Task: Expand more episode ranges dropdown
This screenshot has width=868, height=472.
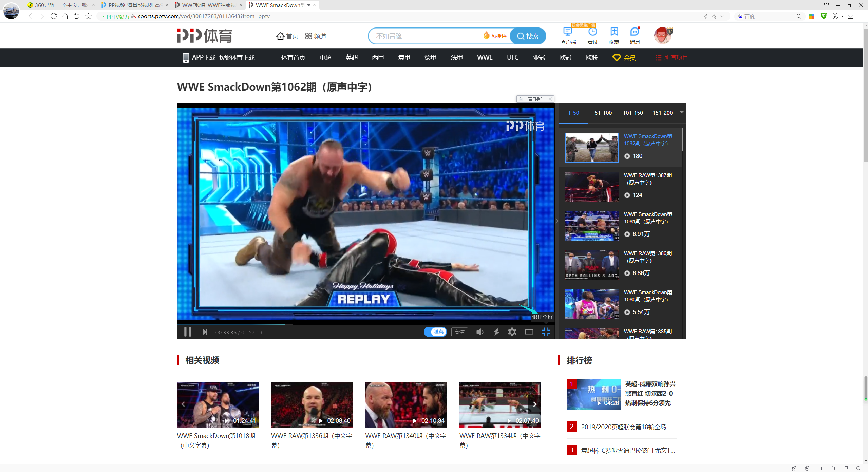Action: click(681, 113)
